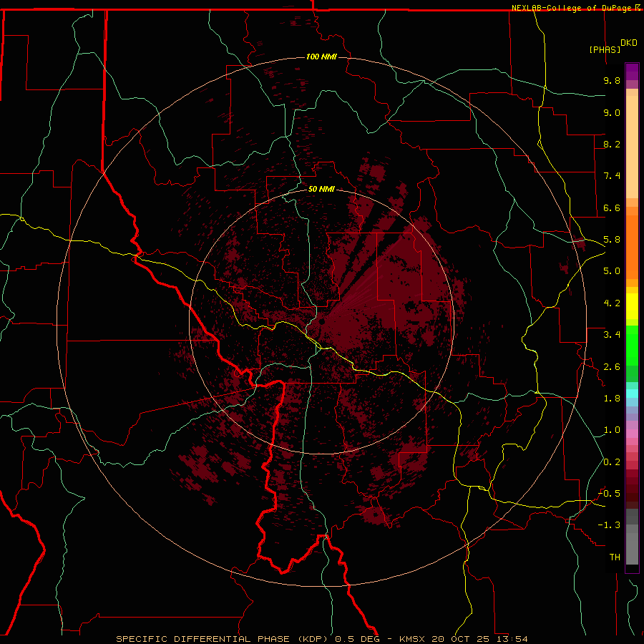Click the 4.2 value on color scale
This screenshot has width=644, height=644.
pyautogui.click(x=612, y=303)
